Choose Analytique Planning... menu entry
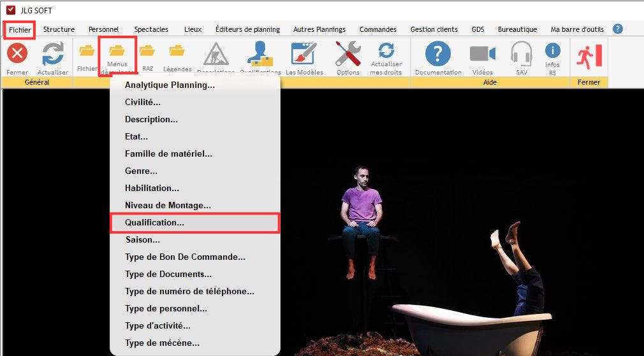This screenshot has width=644, height=356. (170, 85)
